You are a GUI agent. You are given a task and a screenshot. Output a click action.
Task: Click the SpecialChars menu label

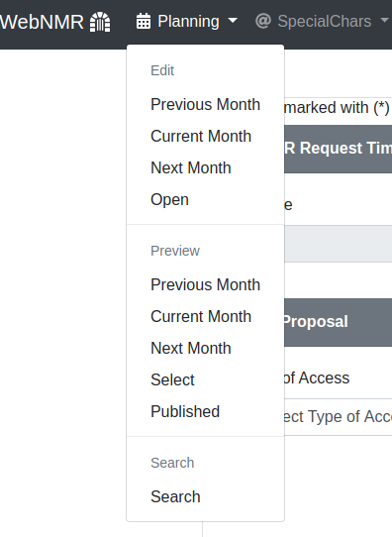[325, 21]
